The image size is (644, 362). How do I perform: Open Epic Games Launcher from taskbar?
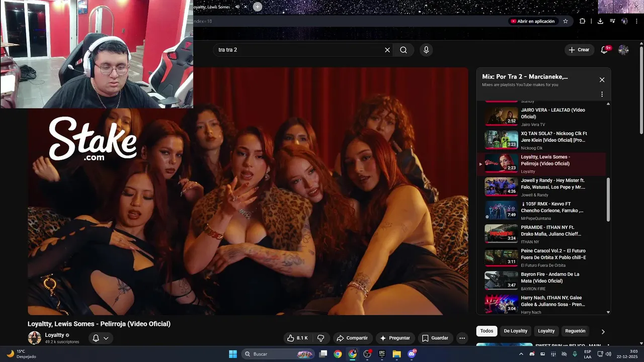point(382,354)
